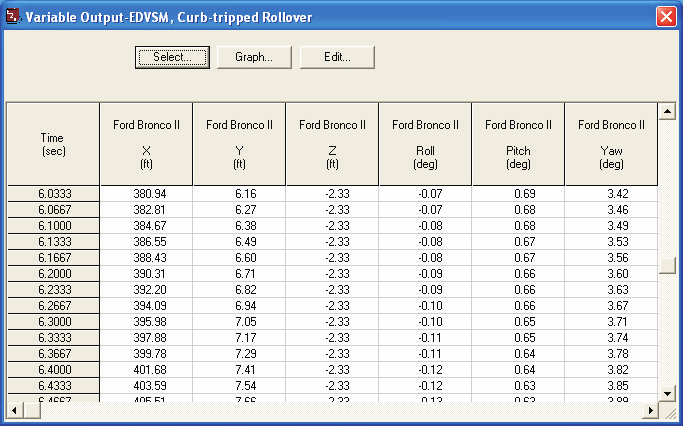Image resolution: width=683 pixels, height=426 pixels.
Task: Click the app icon in the title bar
Action: [12, 17]
